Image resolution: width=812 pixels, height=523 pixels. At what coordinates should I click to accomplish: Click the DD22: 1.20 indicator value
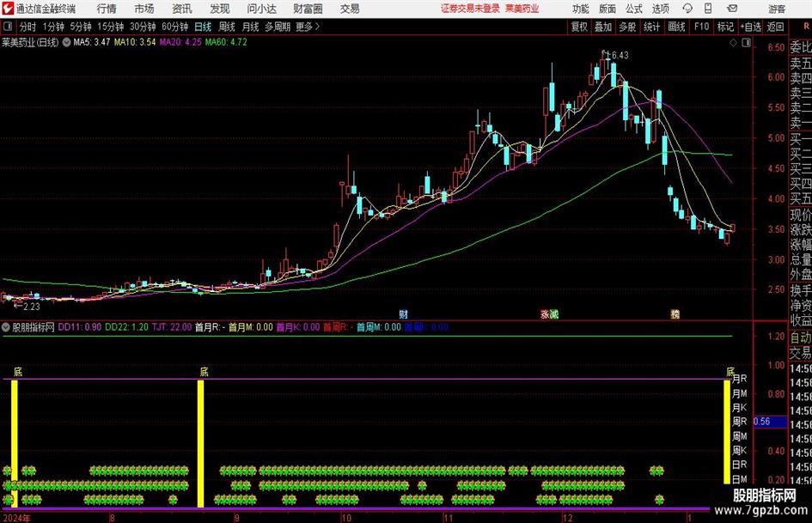click(126, 327)
